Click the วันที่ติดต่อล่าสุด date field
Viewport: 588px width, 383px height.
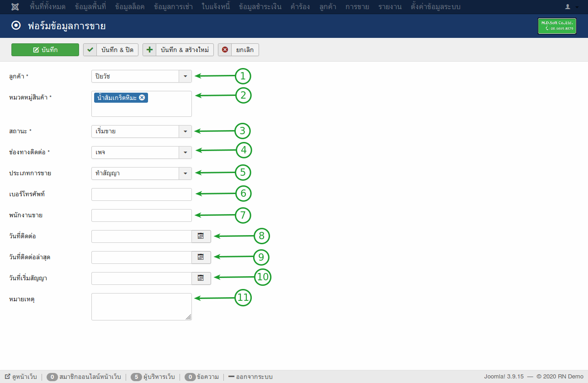(x=142, y=257)
